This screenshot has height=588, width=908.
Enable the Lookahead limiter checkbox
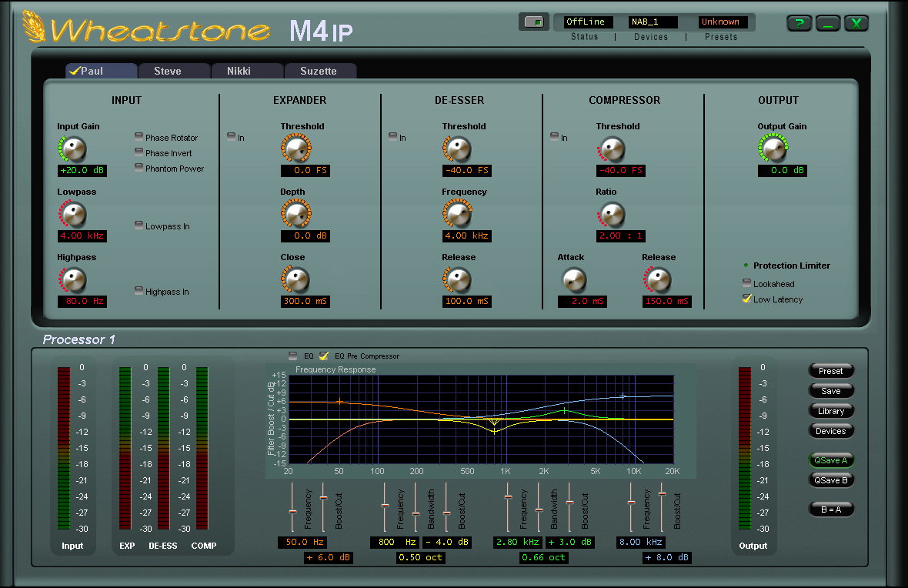(747, 282)
